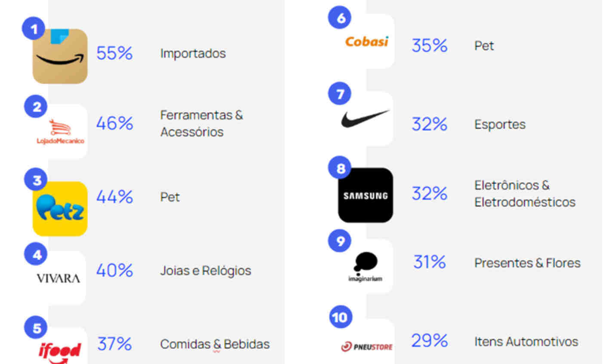The width and height of the screenshot is (609, 364).
Task: Click the orange Cobasi logo
Action: [366, 41]
